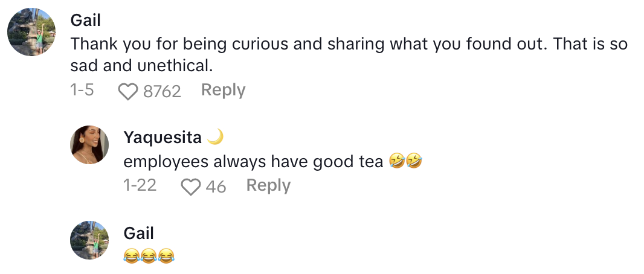Like Yaquesita's reply with the heart icon
644x274 pixels.
pyautogui.click(x=191, y=186)
